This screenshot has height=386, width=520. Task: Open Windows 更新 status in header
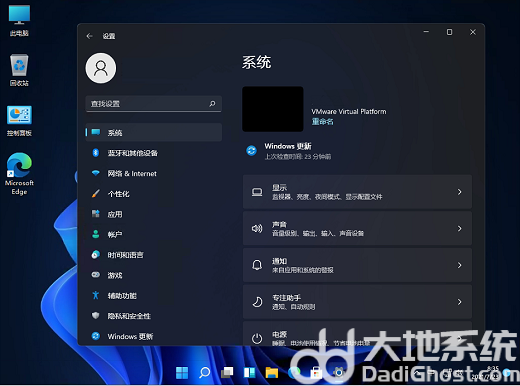(289, 151)
